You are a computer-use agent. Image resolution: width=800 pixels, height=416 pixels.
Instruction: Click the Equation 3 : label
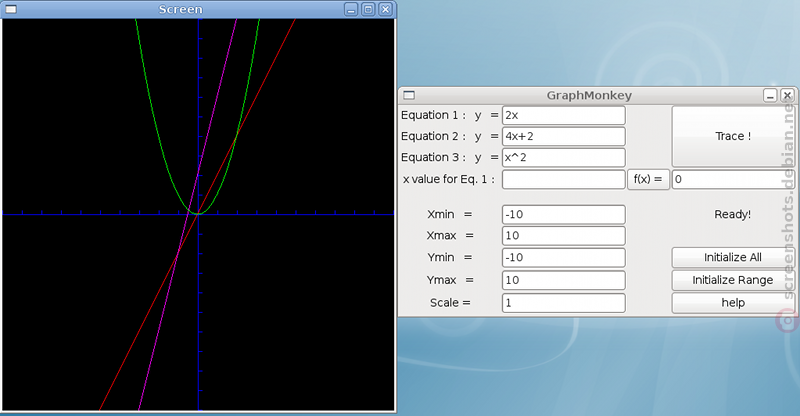tap(433, 157)
